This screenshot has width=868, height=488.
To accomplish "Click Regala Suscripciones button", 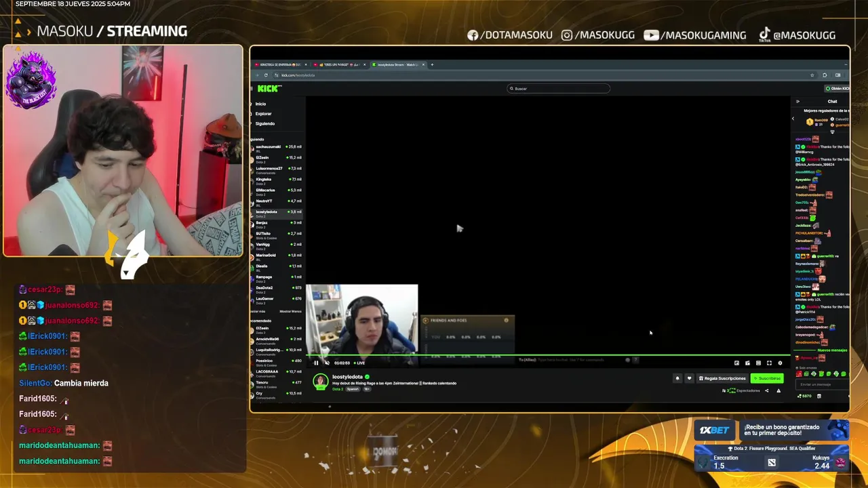I will [x=722, y=378].
